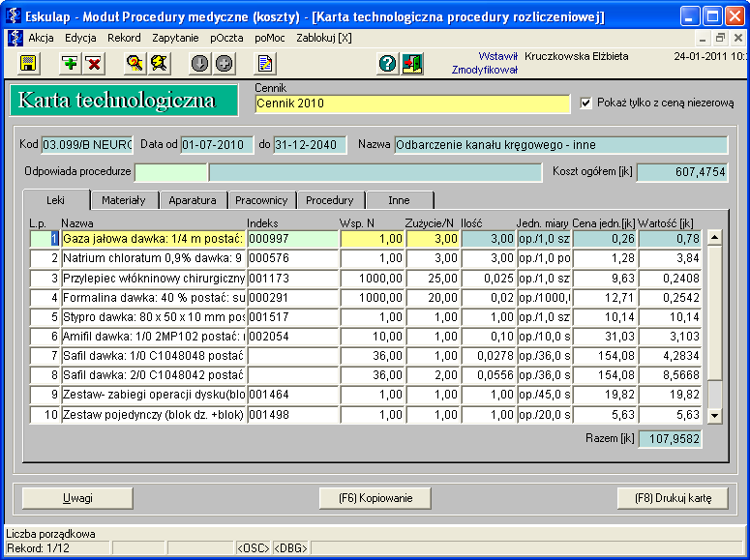750x560 pixels.
Task: Open the pOczta menu
Action: (x=226, y=38)
